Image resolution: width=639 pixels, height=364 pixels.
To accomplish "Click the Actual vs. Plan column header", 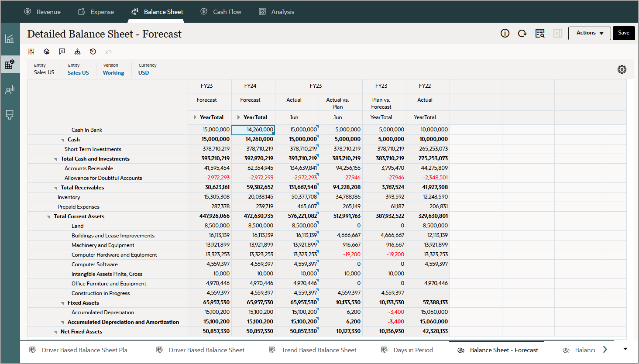I will coord(338,103).
